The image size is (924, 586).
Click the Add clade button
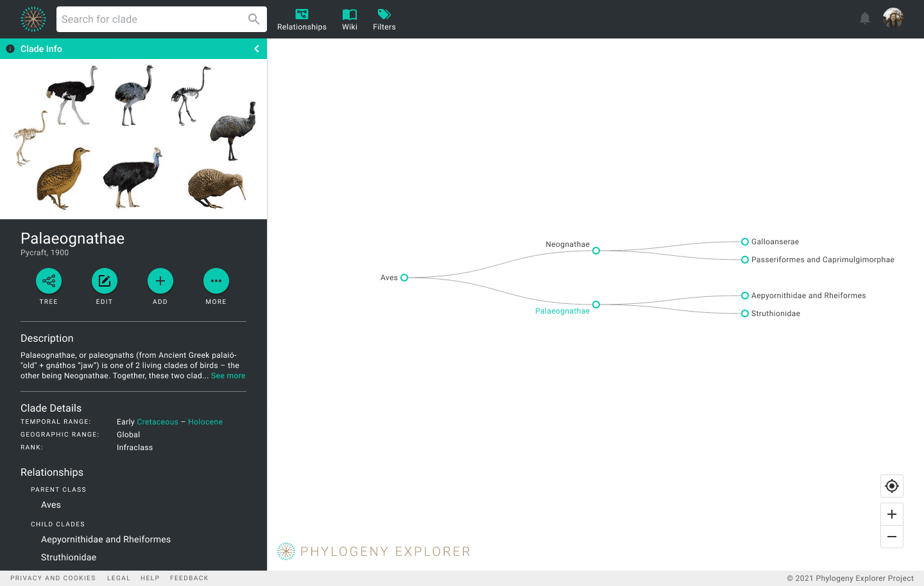(160, 281)
